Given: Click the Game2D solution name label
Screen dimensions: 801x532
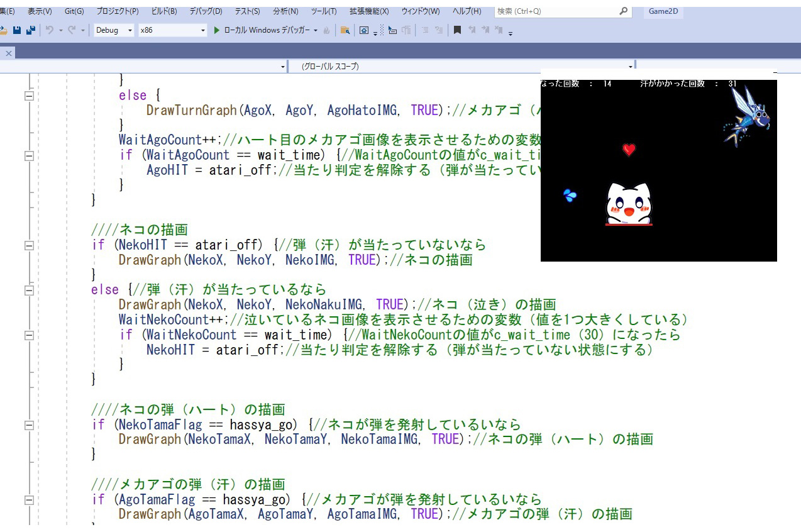Looking at the screenshot, I should tap(663, 11).
